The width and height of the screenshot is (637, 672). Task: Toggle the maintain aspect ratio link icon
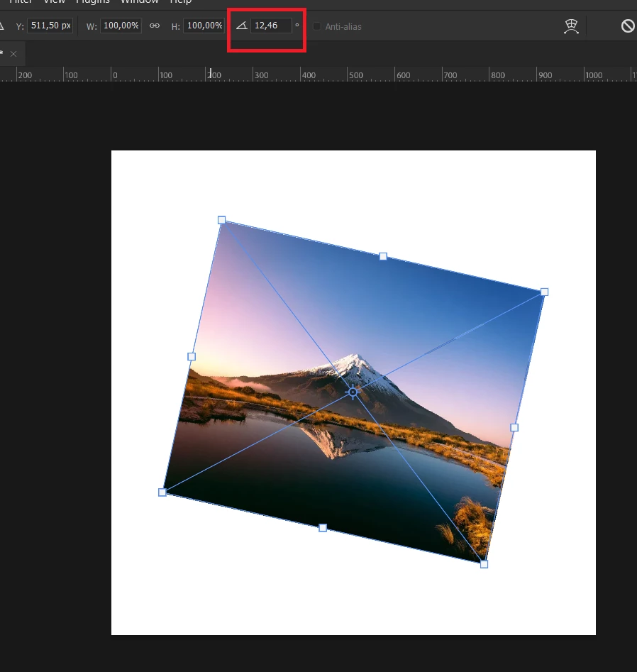[x=155, y=26]
